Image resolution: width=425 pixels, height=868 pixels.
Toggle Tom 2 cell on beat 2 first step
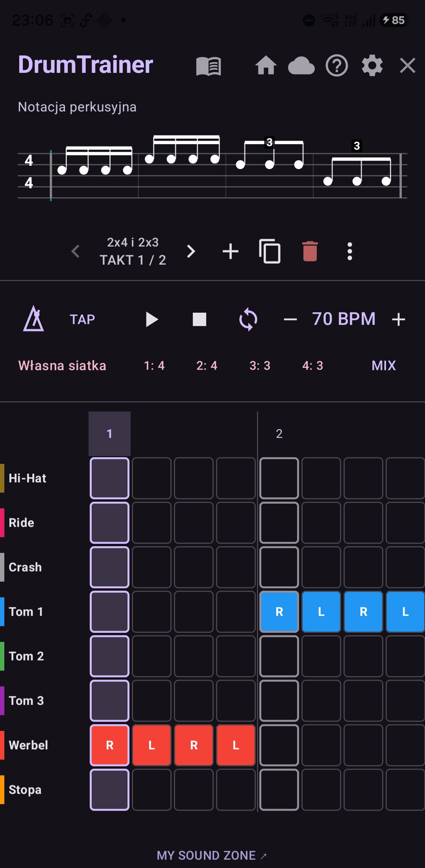point(279,656)
